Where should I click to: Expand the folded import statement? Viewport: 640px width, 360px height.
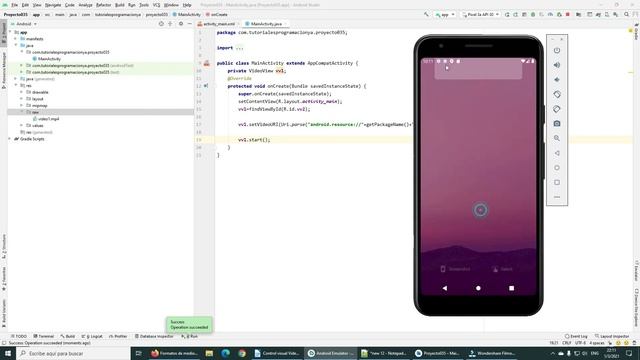coord(239,48)
